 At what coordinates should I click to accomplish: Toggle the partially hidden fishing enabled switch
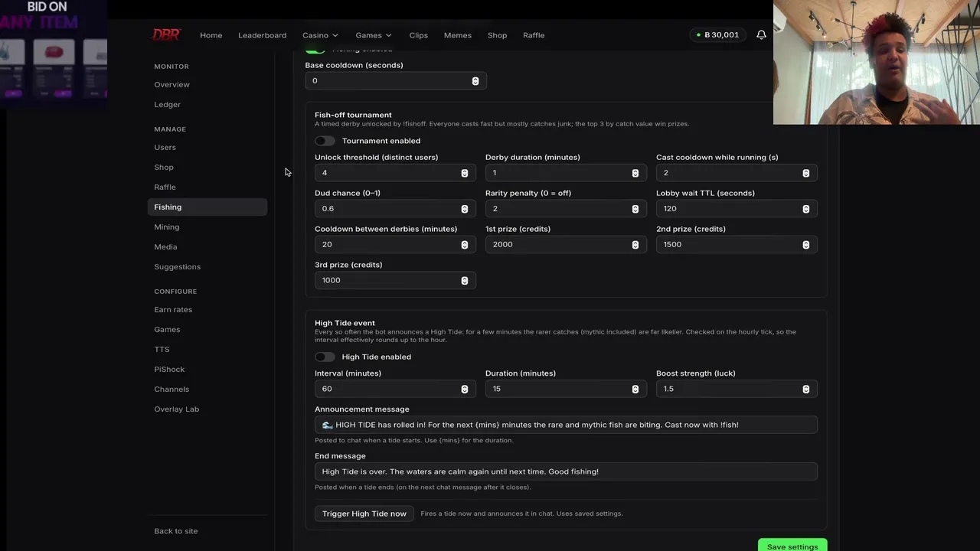[315, 50]
